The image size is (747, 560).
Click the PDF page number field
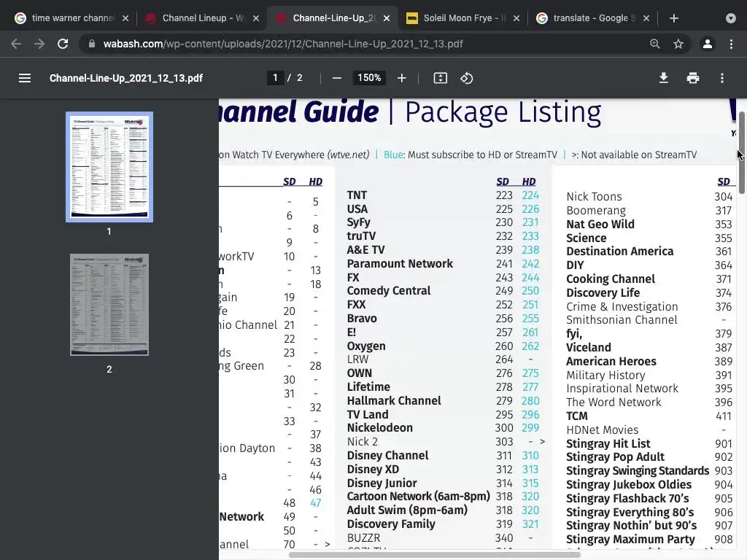pos(275,77)
